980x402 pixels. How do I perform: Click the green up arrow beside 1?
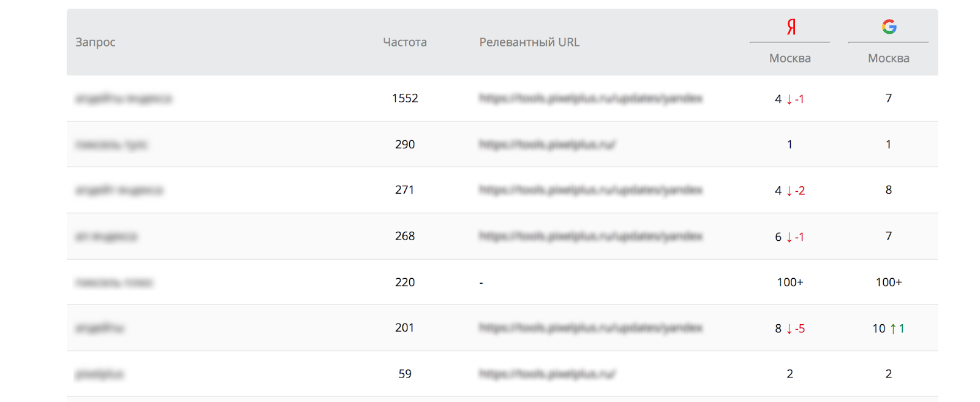[x=893, y=329]
